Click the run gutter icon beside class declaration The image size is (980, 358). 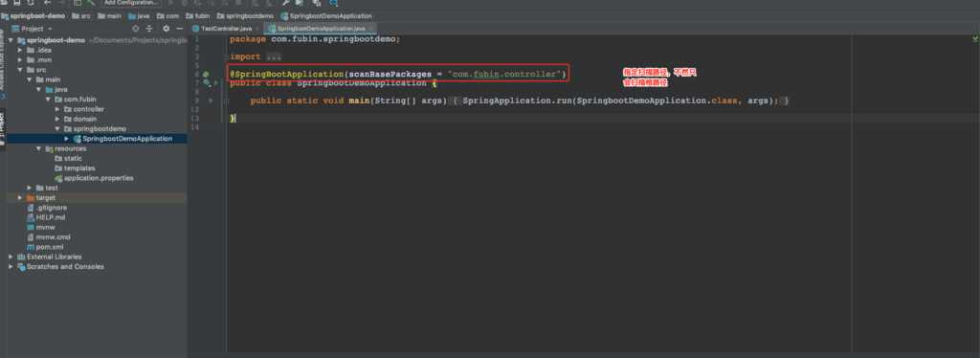pos(216,82)
